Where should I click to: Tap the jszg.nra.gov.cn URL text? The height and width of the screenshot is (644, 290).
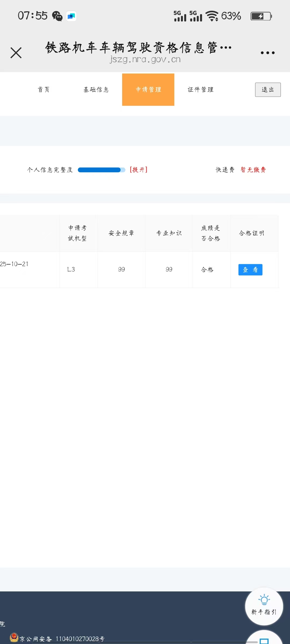pyautogui.click(x=145, y=59)
